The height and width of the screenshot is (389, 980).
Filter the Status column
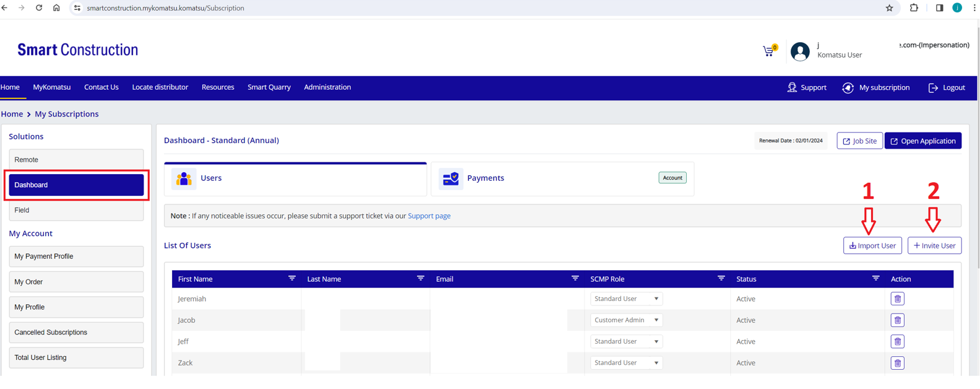(876, 279)
